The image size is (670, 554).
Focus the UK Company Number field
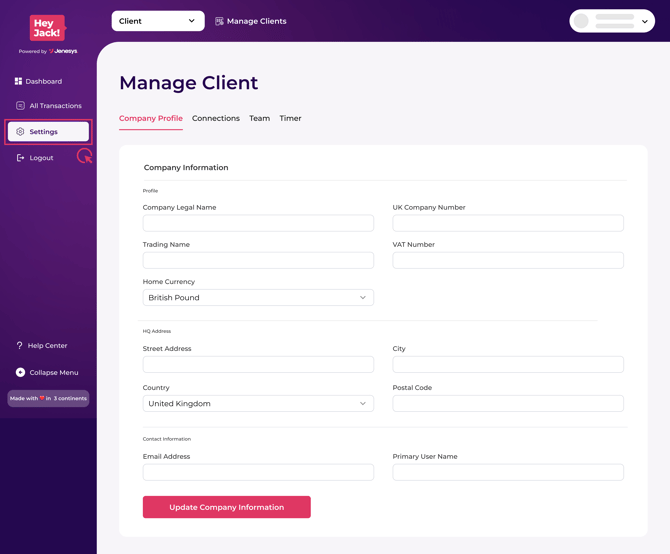click(x=508, y=223)
